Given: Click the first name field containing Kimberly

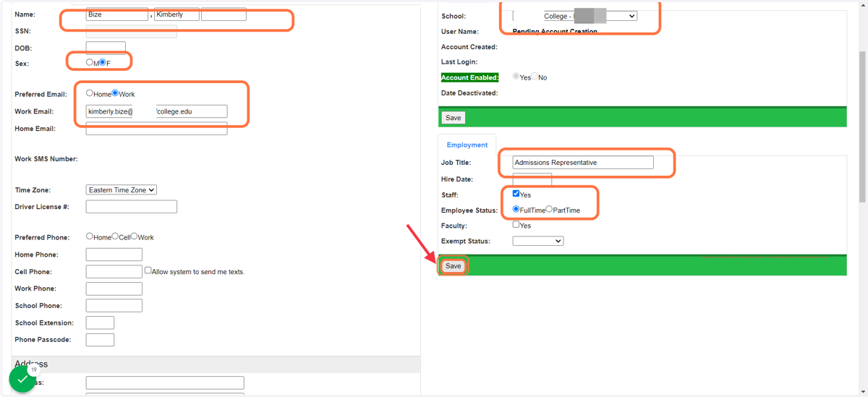Looking at the screenshot, I should (x=176, y=14).
